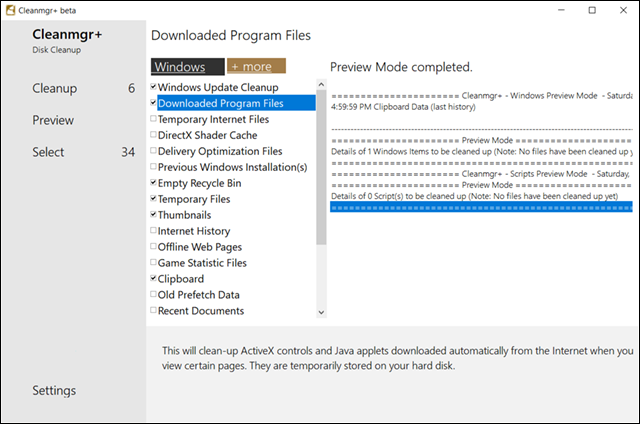Close the Cleanmgr+ window

[x=623, y=10]
